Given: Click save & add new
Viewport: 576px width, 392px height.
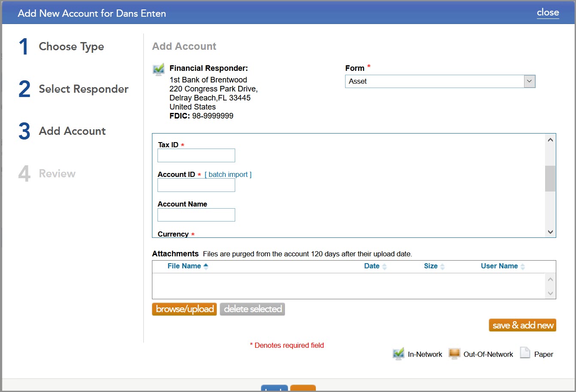Looking at the screenshot, I should pyautogui.click(x=522, y=325).
